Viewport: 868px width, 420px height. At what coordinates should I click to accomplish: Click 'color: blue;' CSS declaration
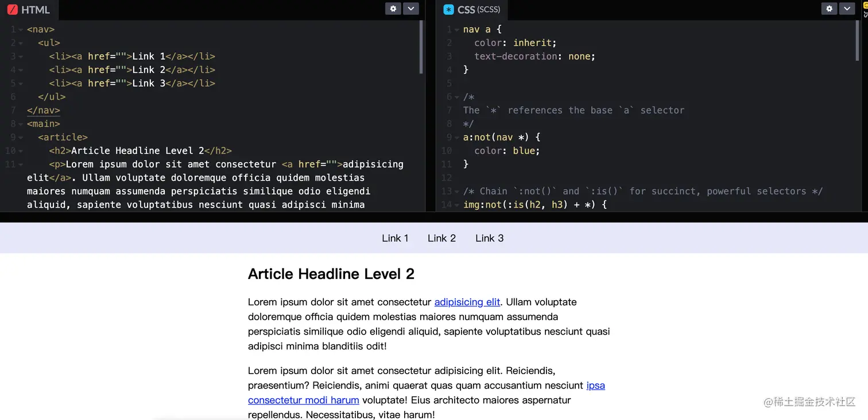point(507,151)
